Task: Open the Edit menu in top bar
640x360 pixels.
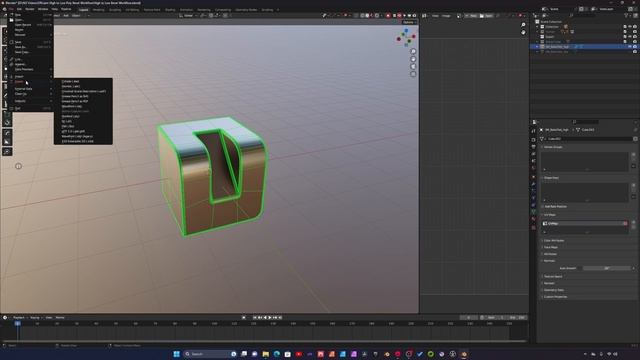Action: (19, 9)
